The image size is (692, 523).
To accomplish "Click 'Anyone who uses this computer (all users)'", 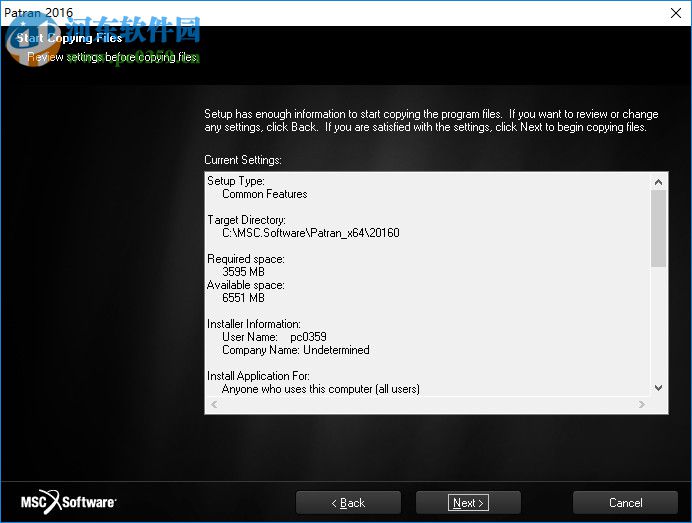I will coord(321,389).
